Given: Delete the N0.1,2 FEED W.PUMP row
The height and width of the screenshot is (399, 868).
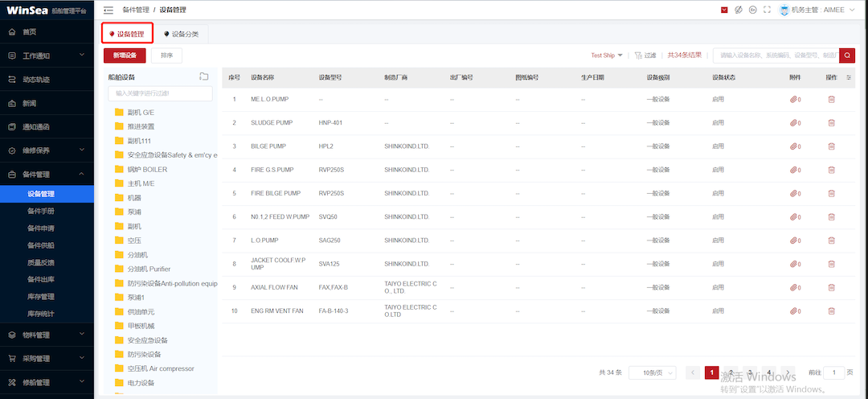Looking at the screenshot, I should [831, 216].
